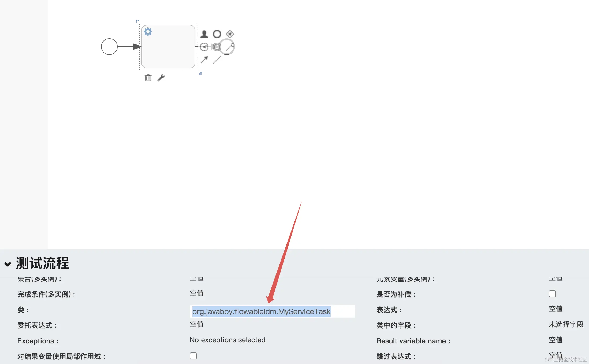Click the service task gear icon
The height and width of the screenshot is (364, 589).
coord(148,32)
